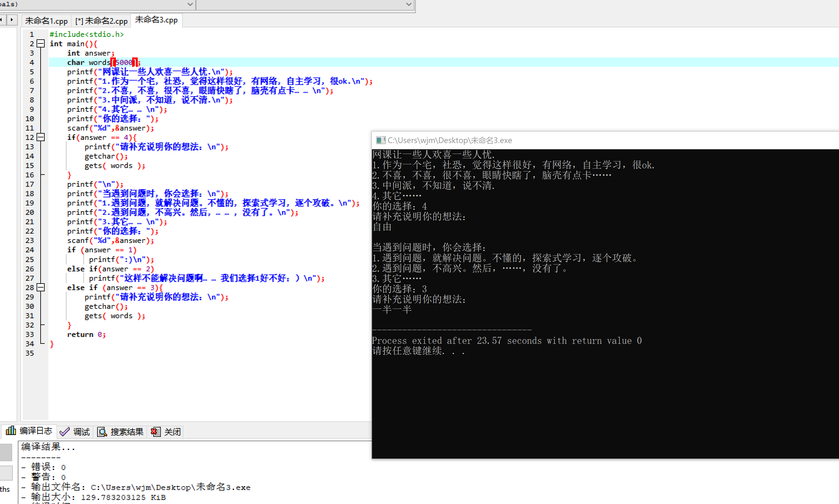
Task: Switch to [*] 未命名2.cpp tab
Action: (x=101, y=21)
